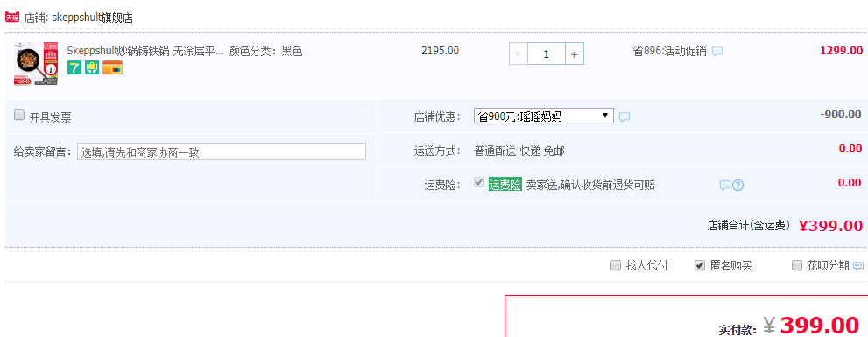Click the Skeppshult炒锅铸铁锅 product title
Screen dimensions: 868x337
tap(145, 52)
